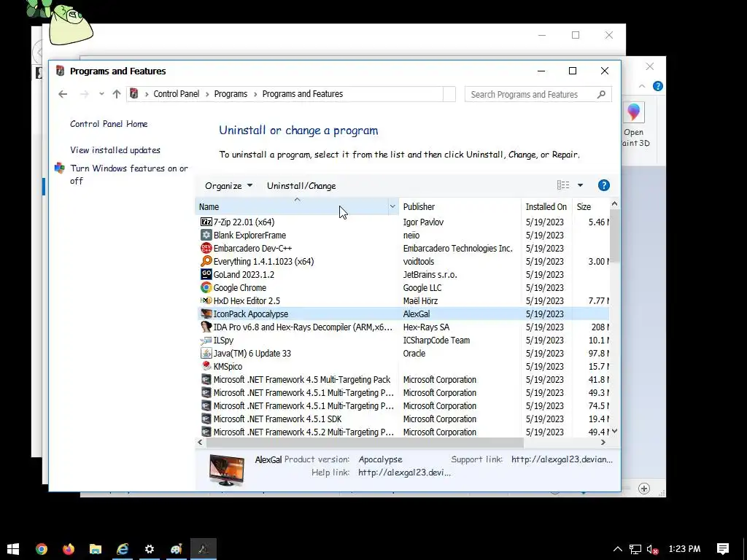Select the Igor Pavlov publisher cell
This screenshot has width=747, height=560.
point(423,222)
